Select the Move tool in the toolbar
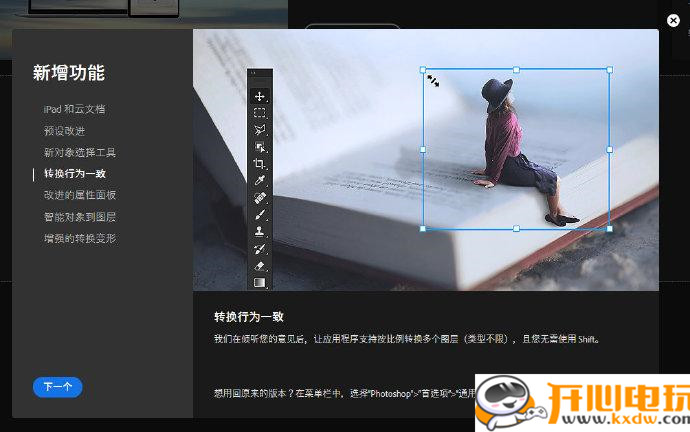Image resolution: width=690 pixels, height=432 pixels. tap(260, 96)
